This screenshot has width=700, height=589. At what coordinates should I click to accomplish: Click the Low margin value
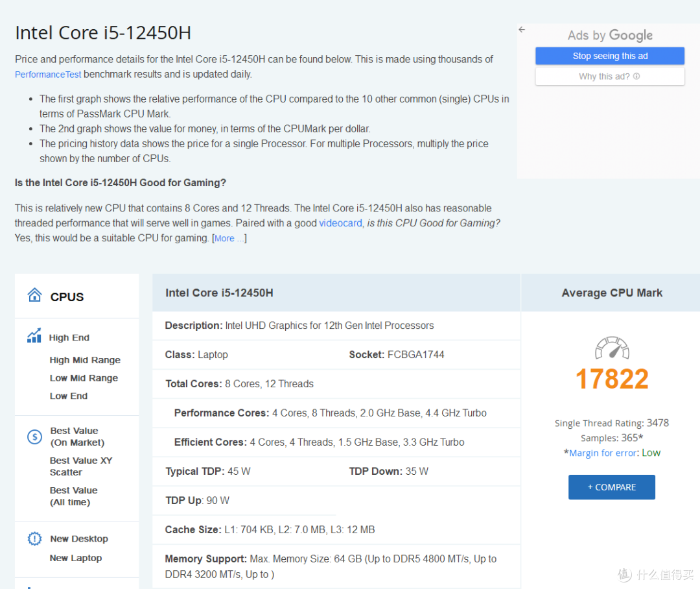(651, 453)
